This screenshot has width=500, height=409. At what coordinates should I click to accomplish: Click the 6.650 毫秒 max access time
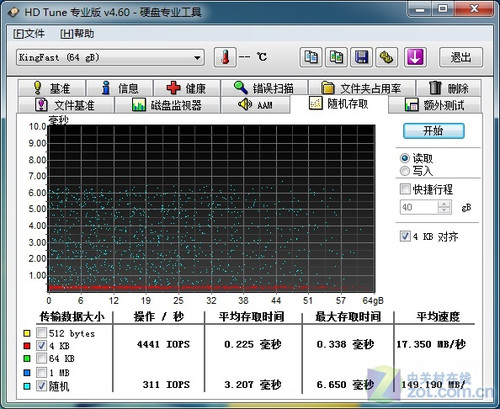pos(345,385)
